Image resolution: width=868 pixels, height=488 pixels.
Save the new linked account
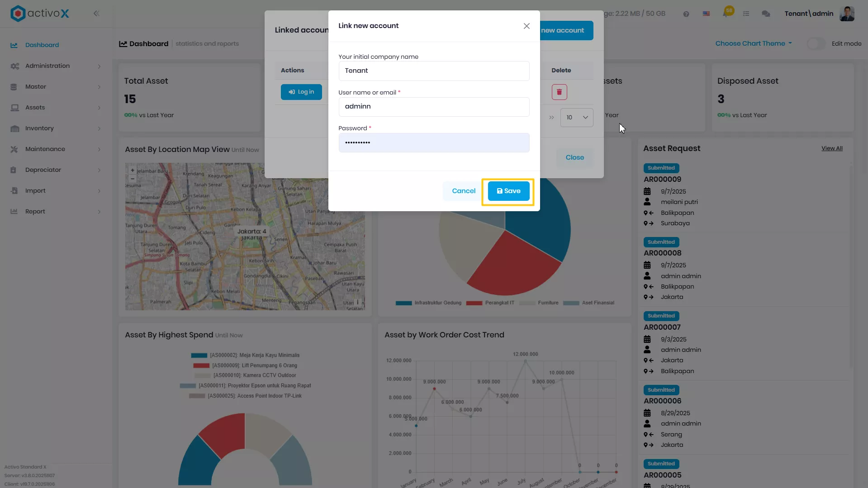pyautogui.click(x=508, y=191)
